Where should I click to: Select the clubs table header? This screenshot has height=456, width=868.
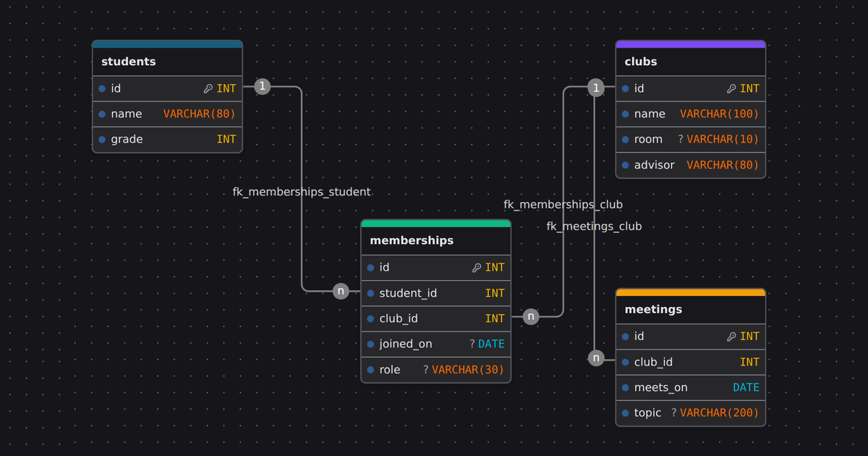pyautogui.click(x=691, y=62)
